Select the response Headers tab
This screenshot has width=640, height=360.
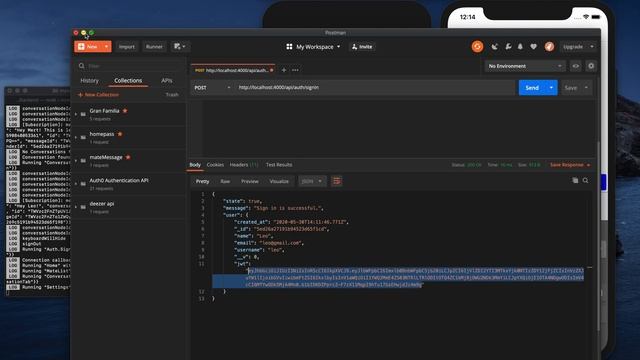click(244, 165)
